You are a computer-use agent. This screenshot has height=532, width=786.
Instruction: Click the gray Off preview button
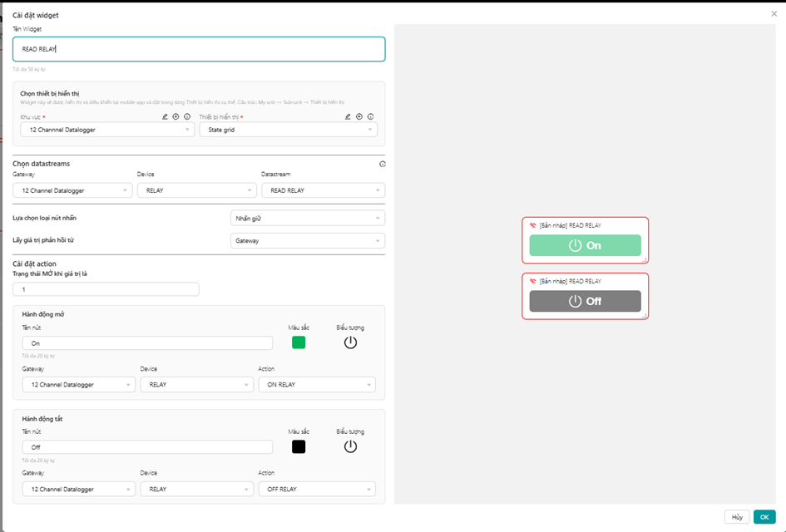coord(585,301)
